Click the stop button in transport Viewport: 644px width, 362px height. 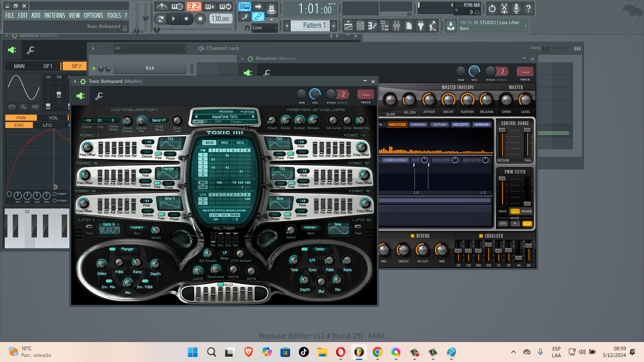pos(186,19)
